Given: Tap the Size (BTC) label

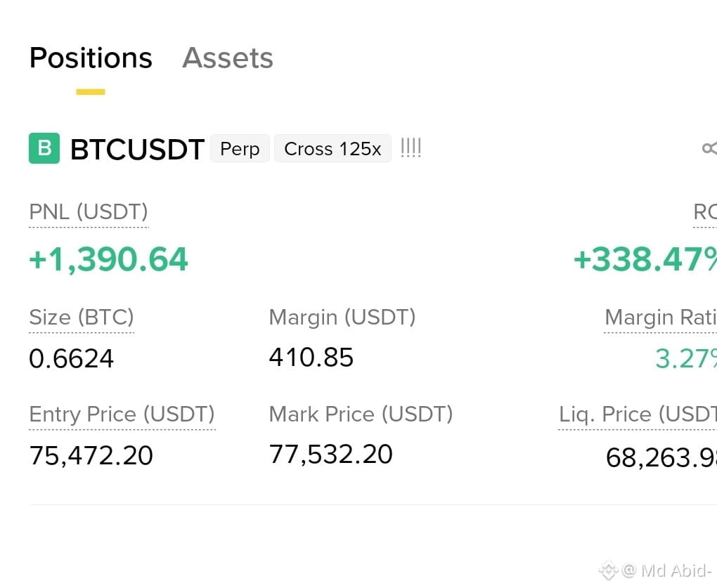Looking at the screenshot, I should click(82, 317).
